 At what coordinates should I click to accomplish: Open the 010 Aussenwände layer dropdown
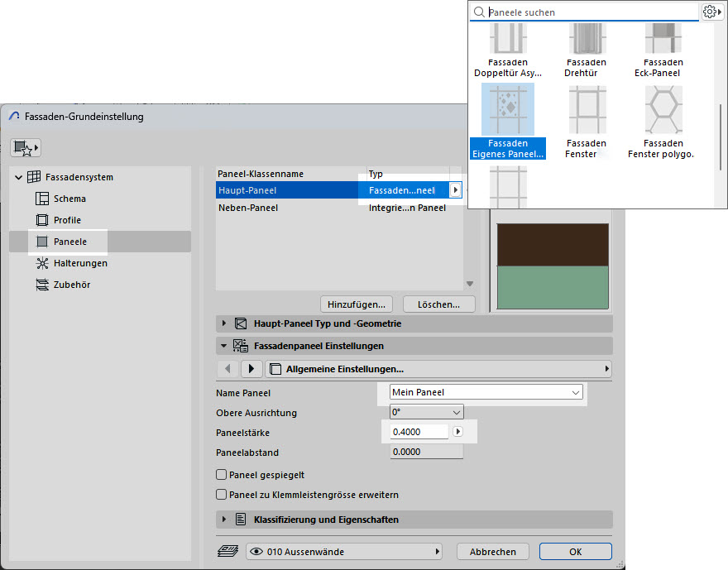point(344,552)
